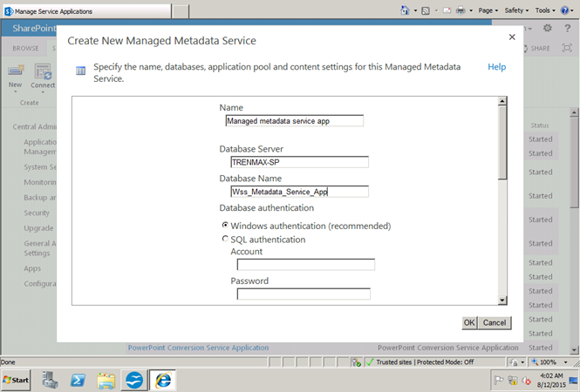The height and width of the screenshot is (392, 580).
Task: Click the Action Center flag tray icon
Action: pos(499,380)
